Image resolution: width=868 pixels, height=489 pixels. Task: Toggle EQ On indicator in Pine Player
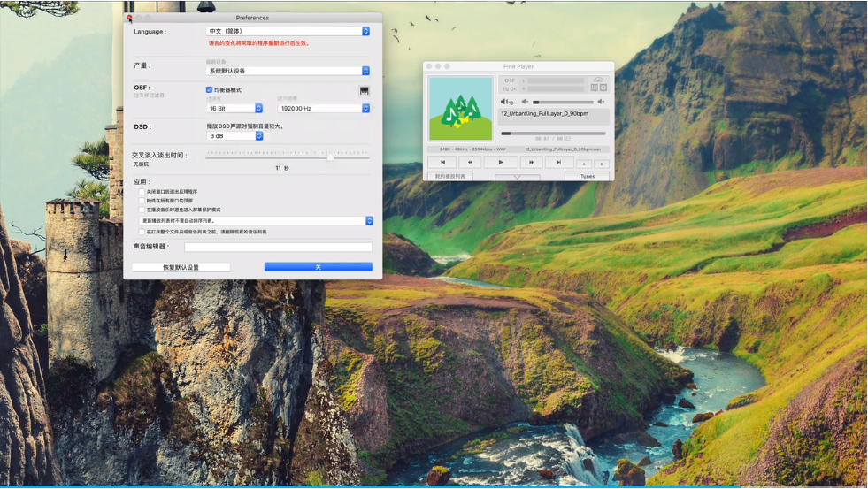pyautogui.click(x=510, y=88)
